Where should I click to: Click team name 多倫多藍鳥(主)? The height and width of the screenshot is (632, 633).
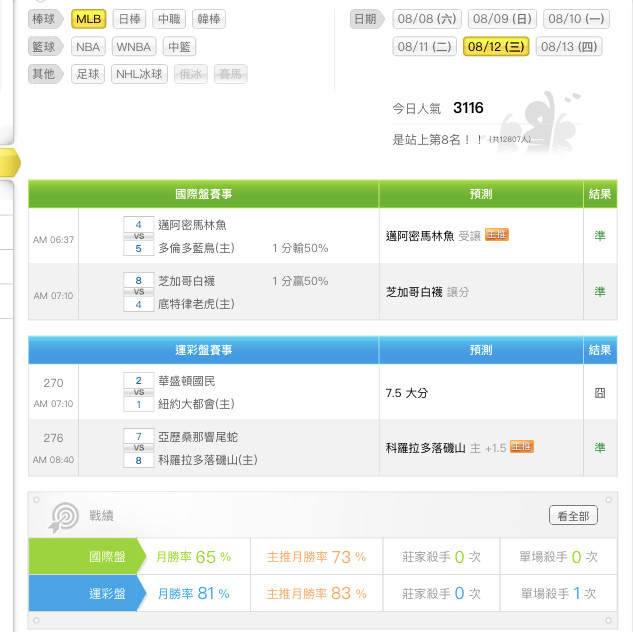coord(196,248)
